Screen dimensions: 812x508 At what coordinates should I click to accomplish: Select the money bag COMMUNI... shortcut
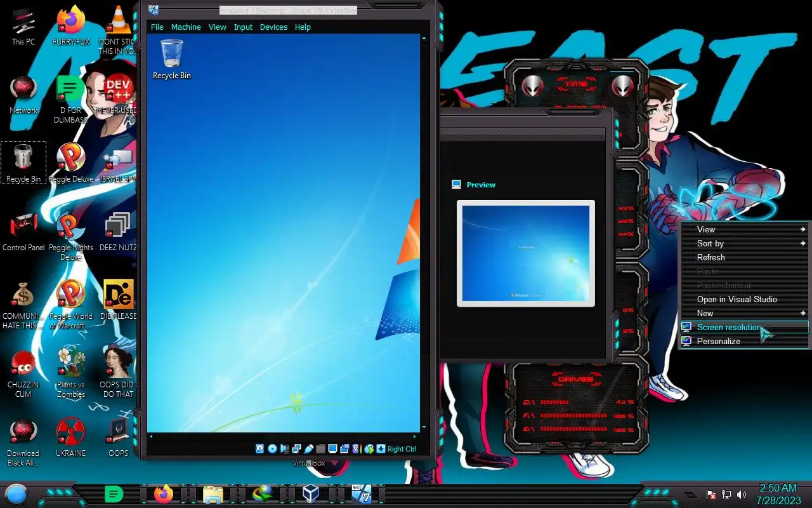pyautogui.click(x=23, y=305)
